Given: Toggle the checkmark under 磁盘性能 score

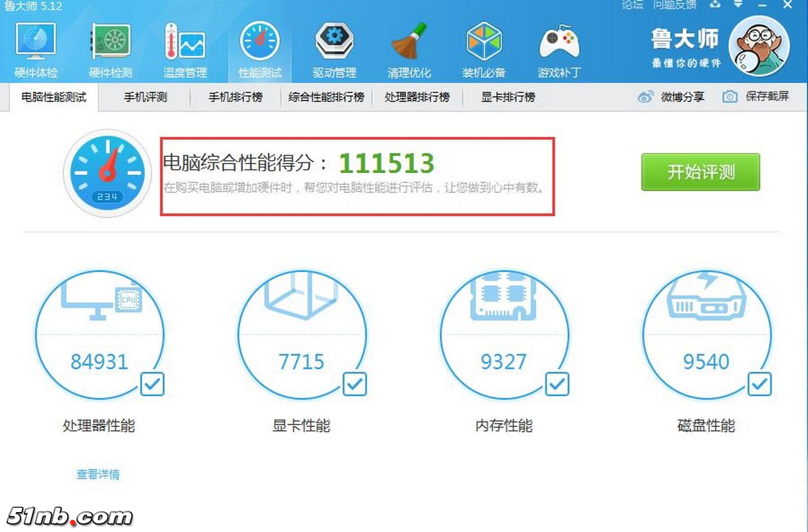Looking at the screenshot, I should (760, 384).
